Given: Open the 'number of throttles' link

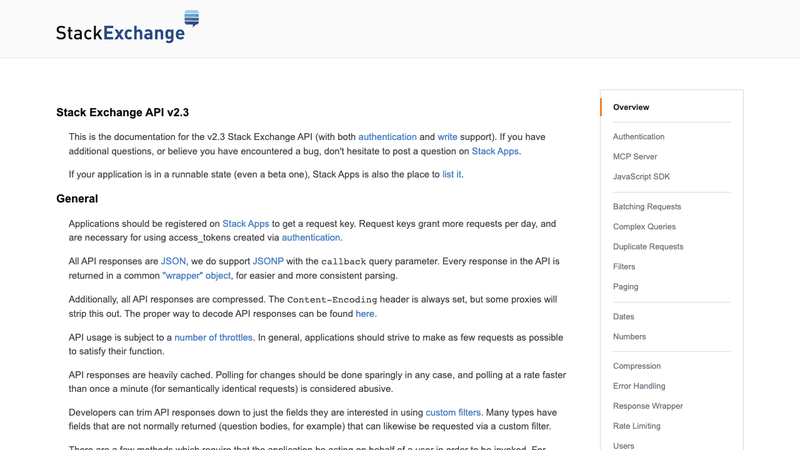Looking at the screenshot, I should [x=213, y=337].
